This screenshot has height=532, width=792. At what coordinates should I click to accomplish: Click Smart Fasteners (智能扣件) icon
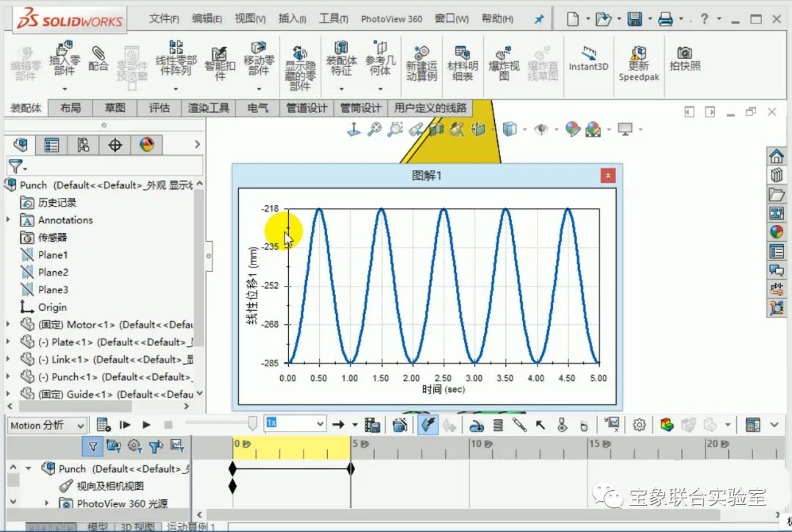(x=220, y=62)
